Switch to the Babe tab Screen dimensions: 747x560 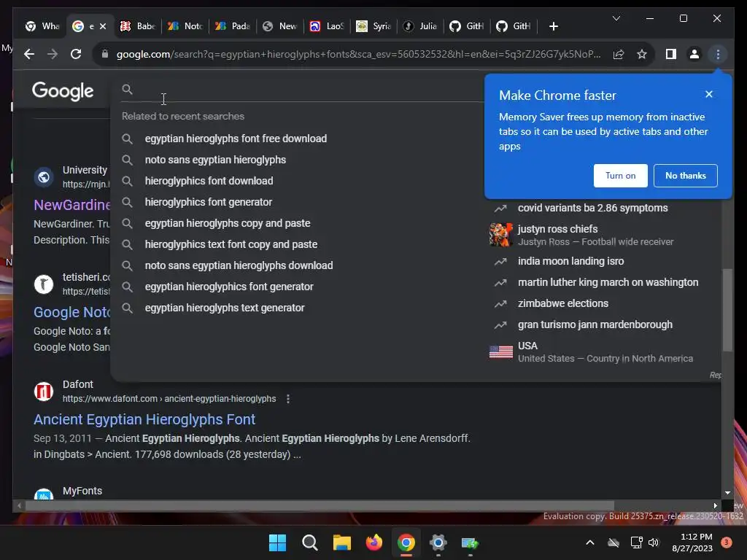point(138,26)
